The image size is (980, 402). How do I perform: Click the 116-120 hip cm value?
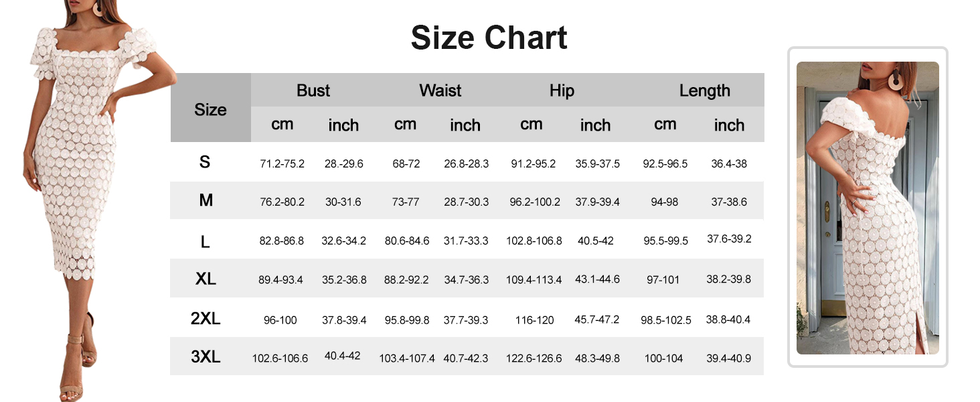pos(534,320)
